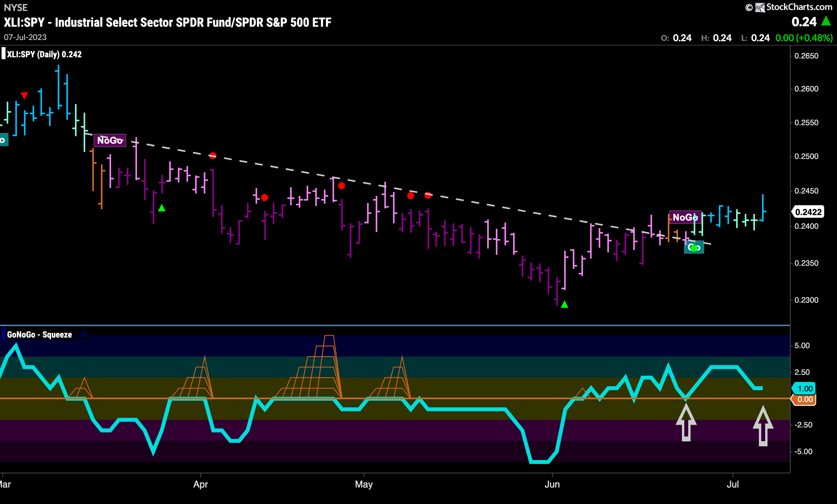
Task: Click the 0.2400 price axis label
Action: click(806, 226)
